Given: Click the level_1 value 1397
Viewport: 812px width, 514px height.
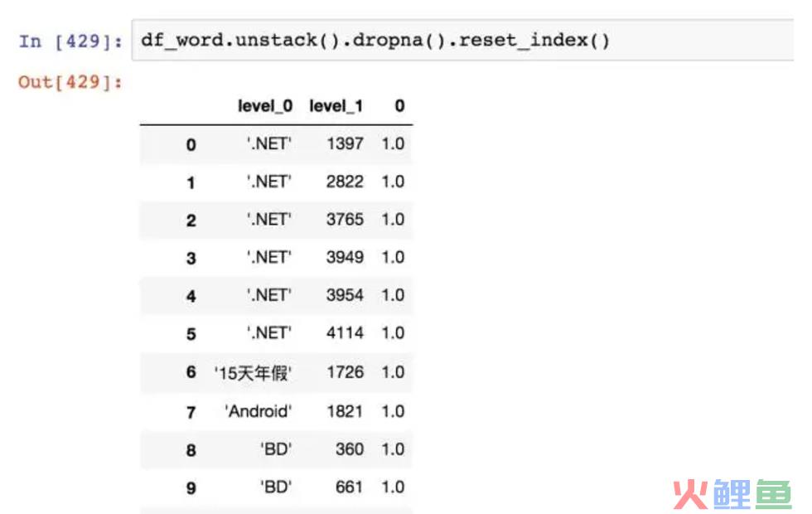Looking at the screenshot, I should (x=345, y=143).
